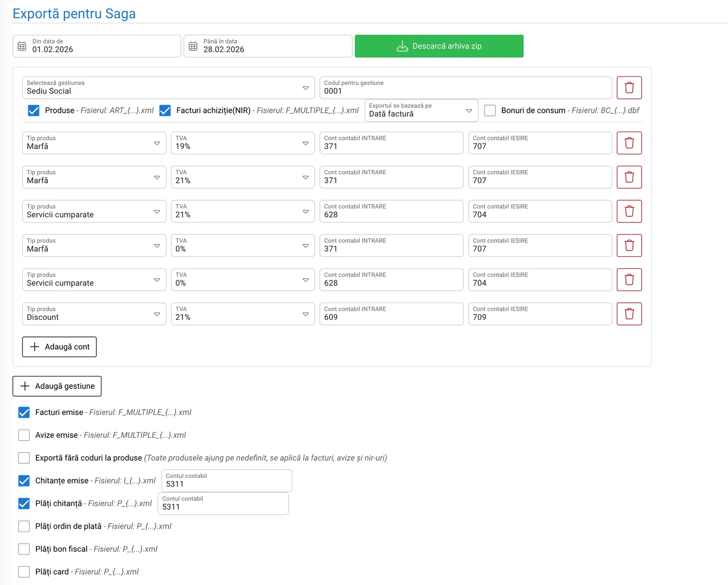This screenshot has width=728, height=585.
Task: Uncheck the Produse checkbox
Action: coord(34,111)
